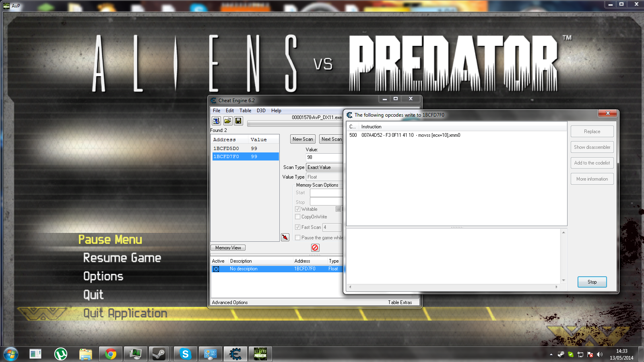Viewport: 644px width, 362px height.
Task: Open the Table menu
Action: click(x=245, y=111)
